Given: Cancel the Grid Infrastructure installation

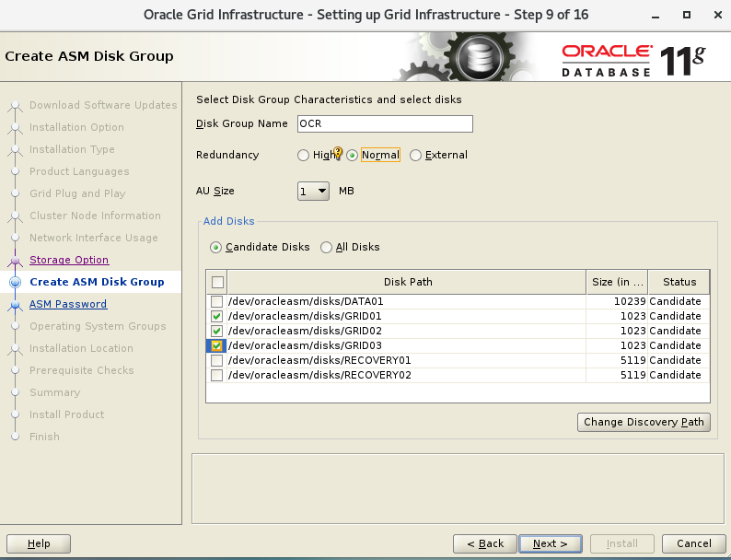Looking at the screenshot, I should click(693, 543).
